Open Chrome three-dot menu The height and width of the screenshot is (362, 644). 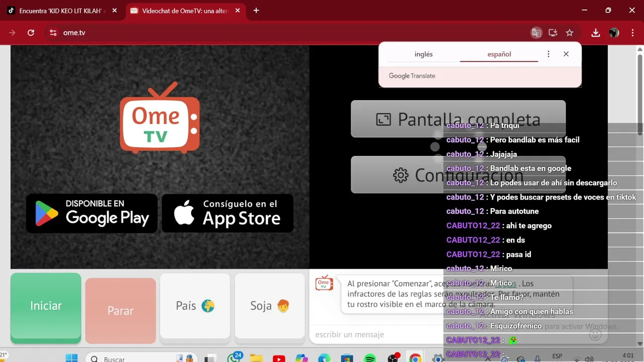pos(632,33)
